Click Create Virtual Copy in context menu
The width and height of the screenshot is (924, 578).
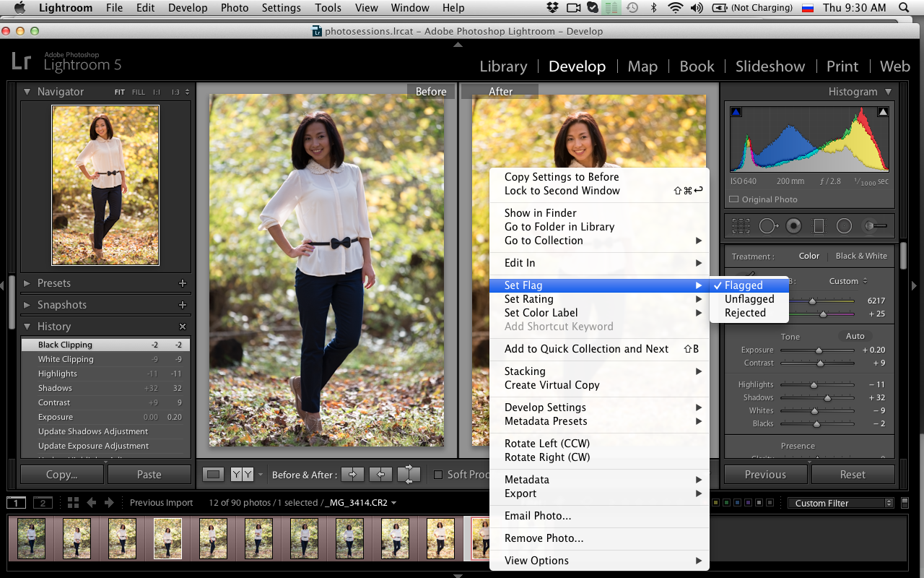point(552,385)
